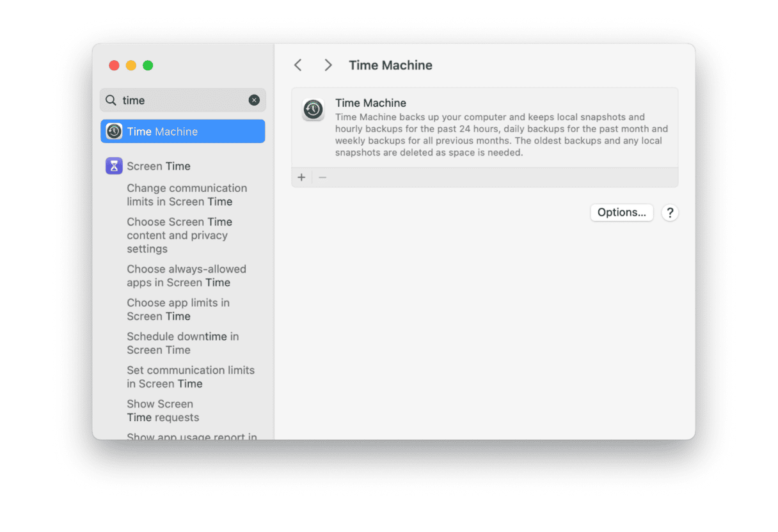Screen dimensions: 778x532
Task: Click the magnifying glass search icon
Action: (x=111, y=100)
